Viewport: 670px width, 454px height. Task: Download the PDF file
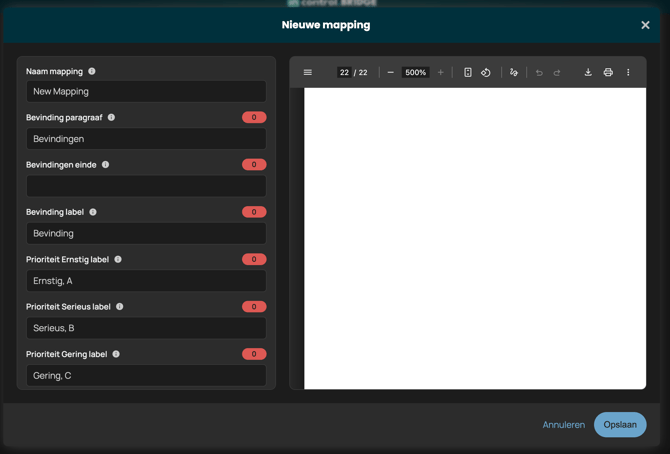pyautogui.click(x=588, y=73)
